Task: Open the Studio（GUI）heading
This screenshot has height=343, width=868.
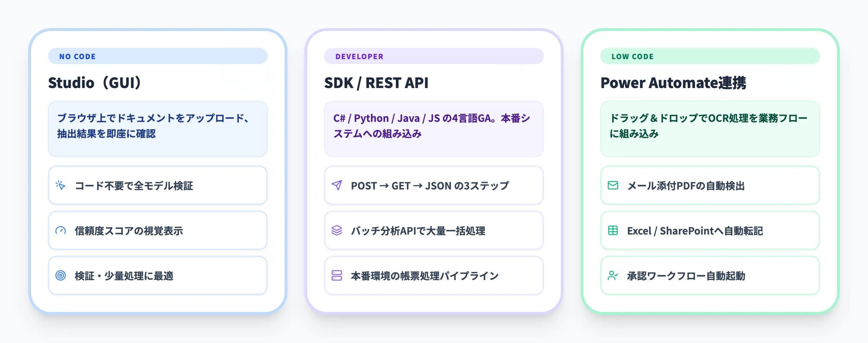Action: 95,83
